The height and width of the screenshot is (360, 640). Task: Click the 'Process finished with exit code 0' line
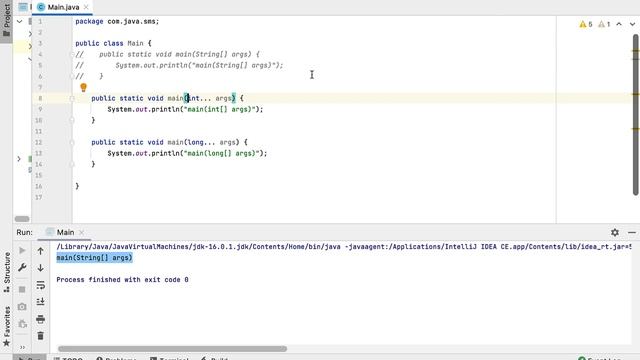point(122,280)
